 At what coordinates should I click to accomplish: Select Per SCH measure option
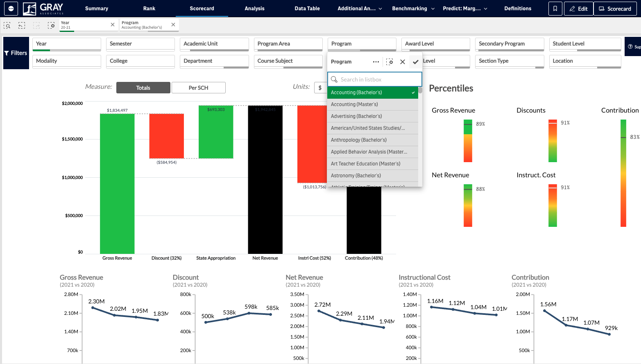(x=199, y=88)
